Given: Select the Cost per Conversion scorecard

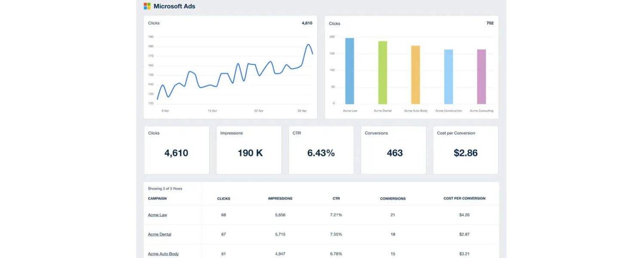Looking at the screenshot, I should click(x=465, y=150).
